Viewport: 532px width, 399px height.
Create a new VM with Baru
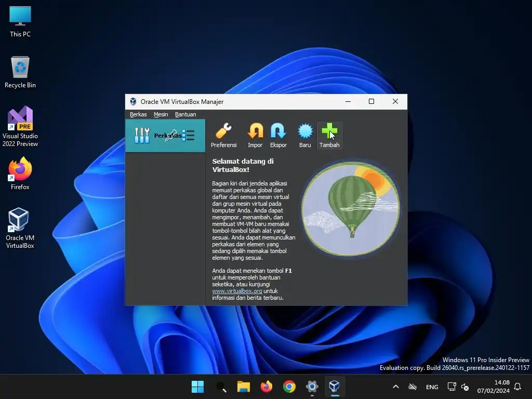(x=304, y=136)
